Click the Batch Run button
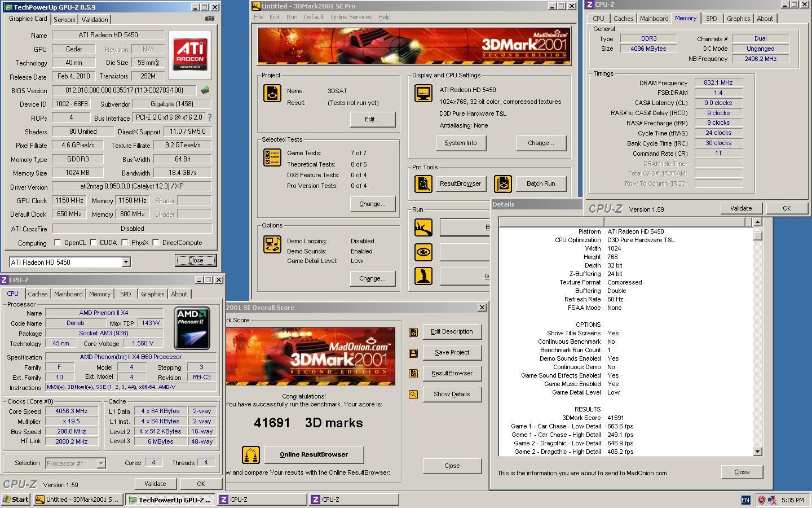Image resolution: width=812 pixels, height=508 pixels. coord(541,183)
